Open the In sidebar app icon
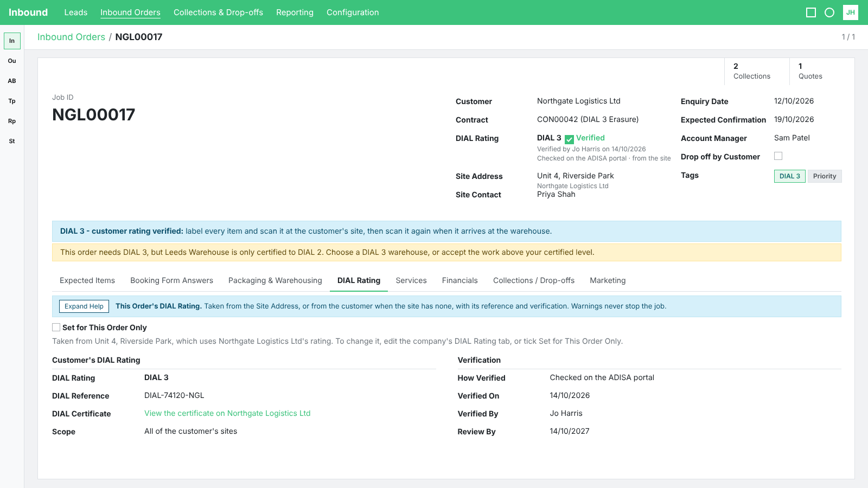Image resolution: width=868 pixels, height=488 pixels. pyautogui.click(x=12, y=41)
